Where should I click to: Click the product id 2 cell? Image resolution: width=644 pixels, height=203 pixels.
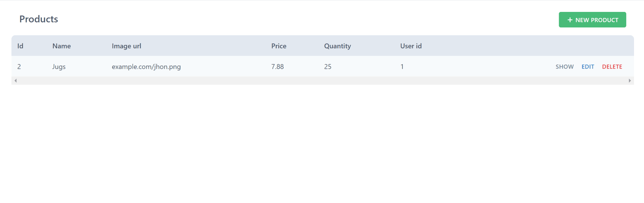tap(19, 67)
